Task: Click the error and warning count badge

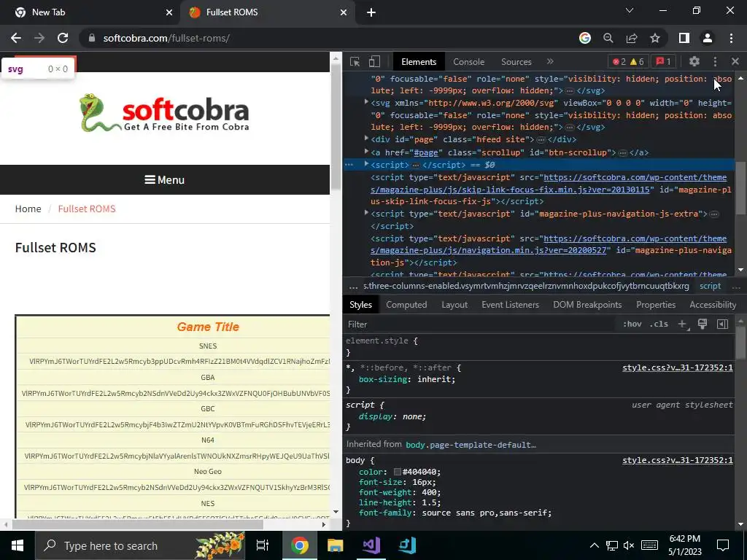Action: click(x=628, y=61)
